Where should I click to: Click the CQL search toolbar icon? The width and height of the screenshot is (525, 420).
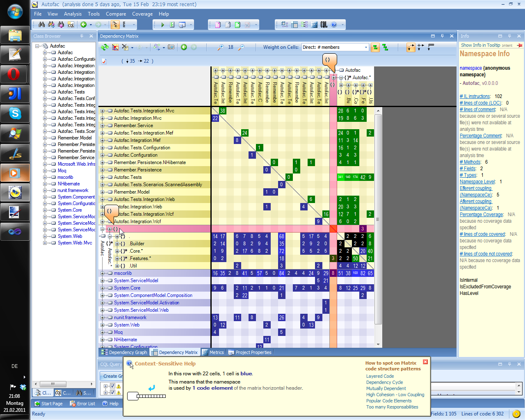[71, 25]
